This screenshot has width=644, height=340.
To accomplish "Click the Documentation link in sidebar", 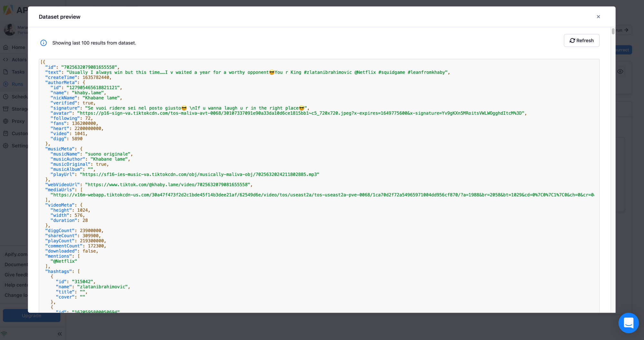I will tap(16, 265).
